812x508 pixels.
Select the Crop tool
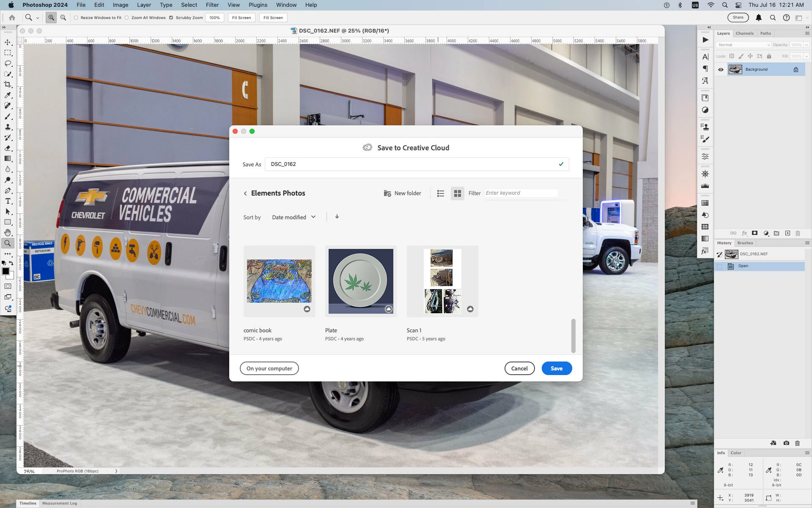coord(8,85)
